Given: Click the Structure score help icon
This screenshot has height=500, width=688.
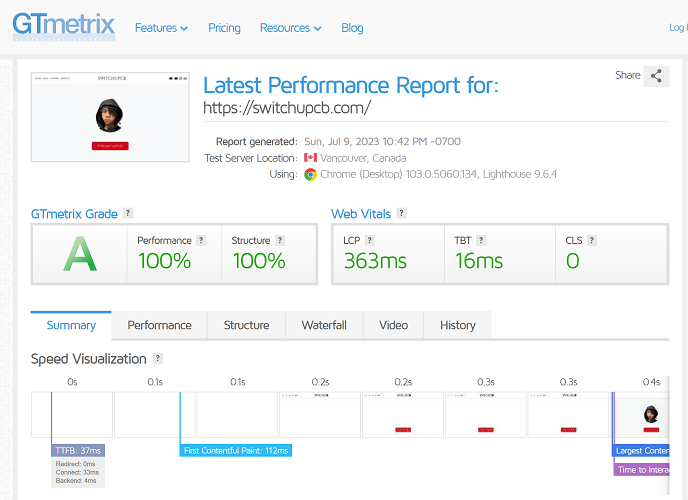Looking at the screenshot, I should pos(280,240).
